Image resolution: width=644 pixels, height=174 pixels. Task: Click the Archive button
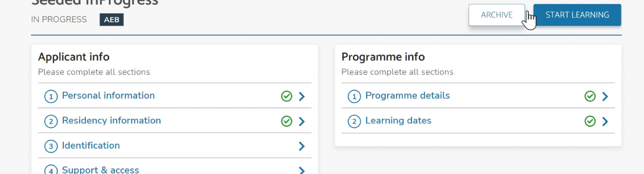[497, 15]
